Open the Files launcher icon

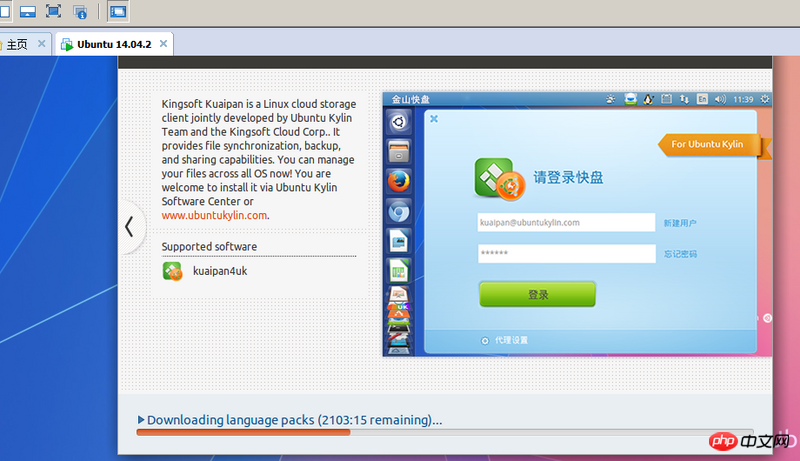tap(398, 151)
